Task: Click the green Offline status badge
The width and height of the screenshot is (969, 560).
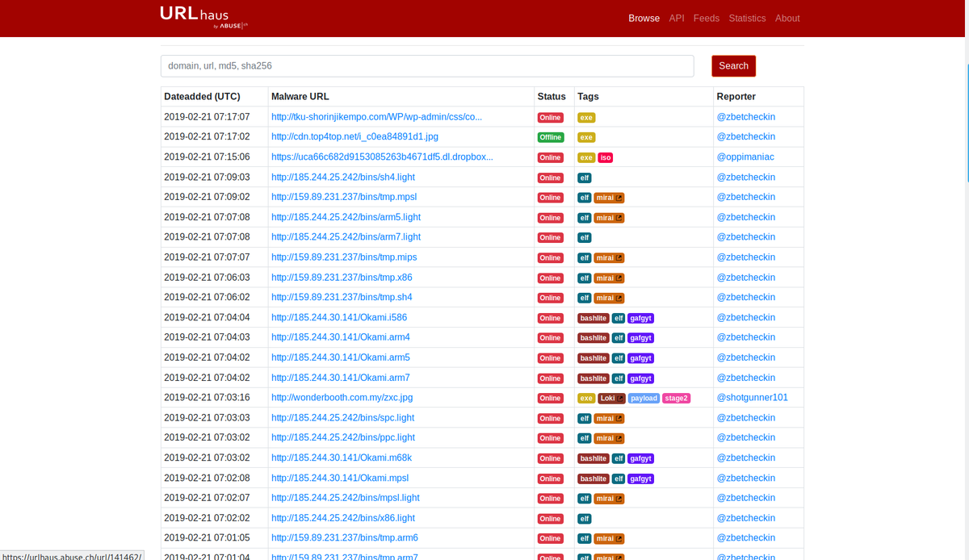Action: [551, 138]
